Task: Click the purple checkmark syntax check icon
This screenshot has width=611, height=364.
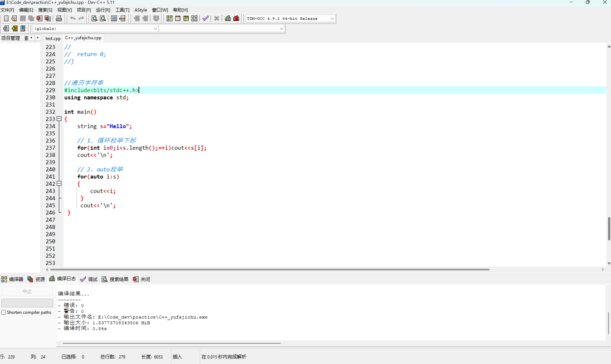Action: click(206, 18)
